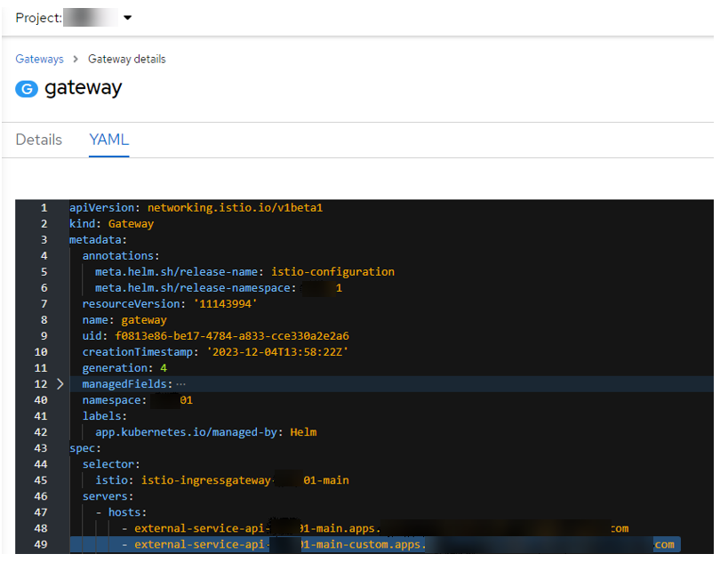The height and width of the screenshot is (570, 728).
Task: Select the YAML tab
Action: [x=109, y=140]
